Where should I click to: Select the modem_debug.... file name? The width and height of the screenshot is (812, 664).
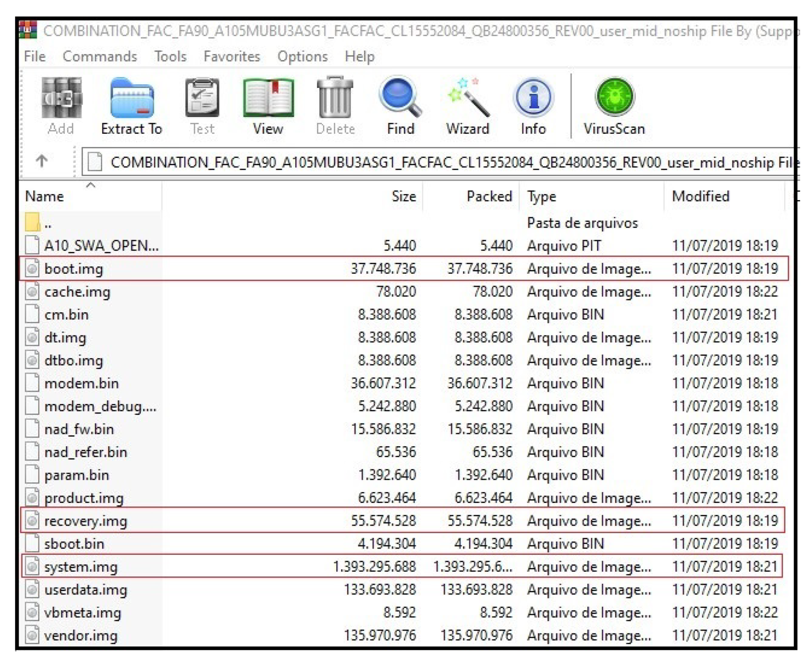[x=101, y=406]
